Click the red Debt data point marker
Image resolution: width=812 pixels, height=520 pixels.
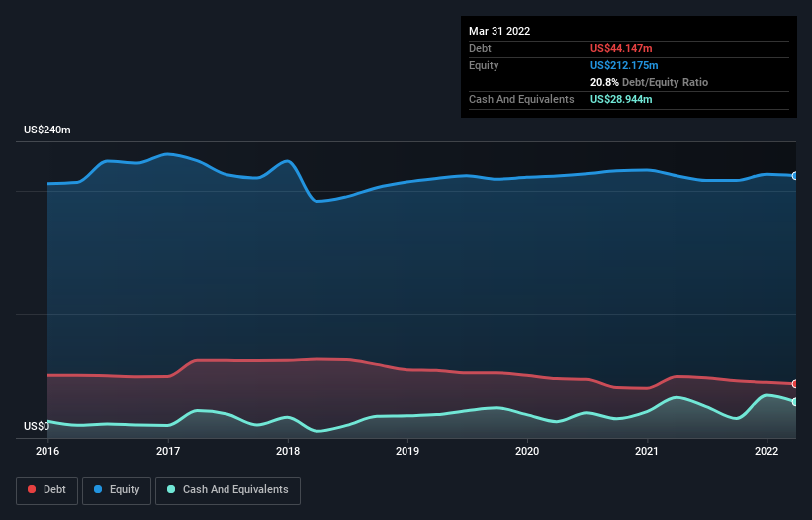[795, 384]
